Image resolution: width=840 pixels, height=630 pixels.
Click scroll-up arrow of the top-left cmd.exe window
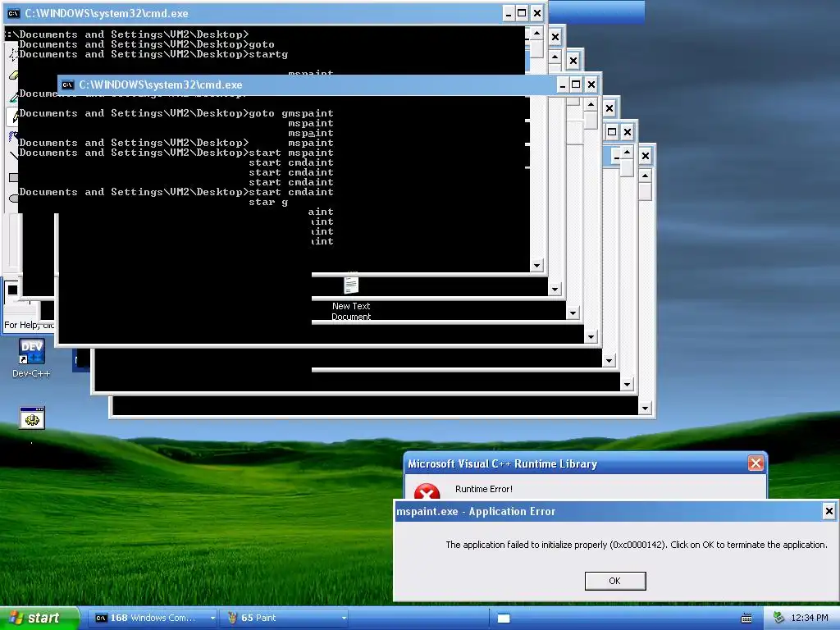tap(536, 33)
